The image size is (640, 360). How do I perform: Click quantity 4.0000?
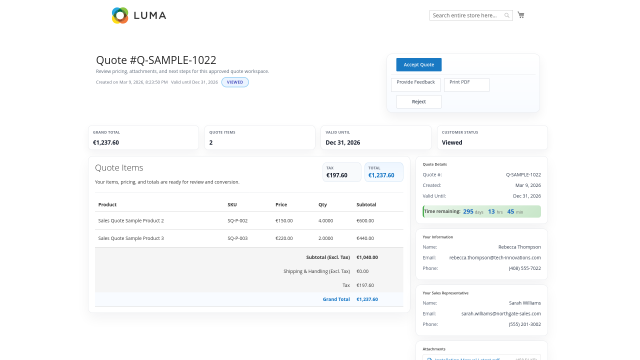pyautogui.click(x=326, y=221)
